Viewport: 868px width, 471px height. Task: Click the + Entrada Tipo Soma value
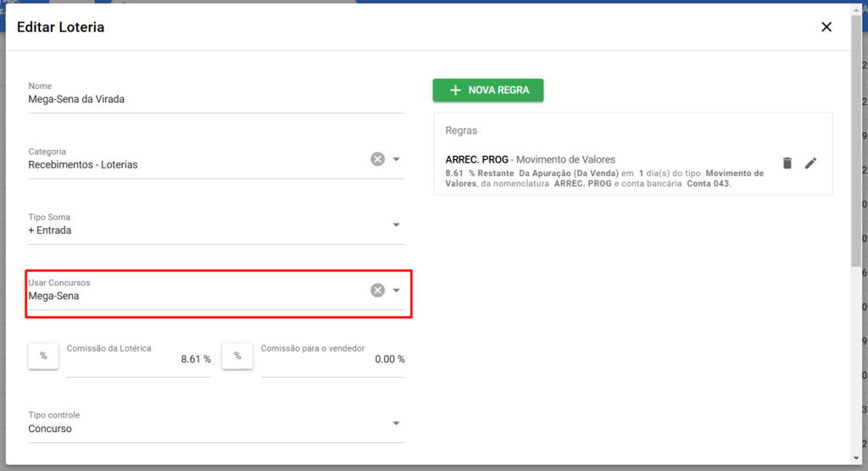pyautogui.click(x=50, y=230)
